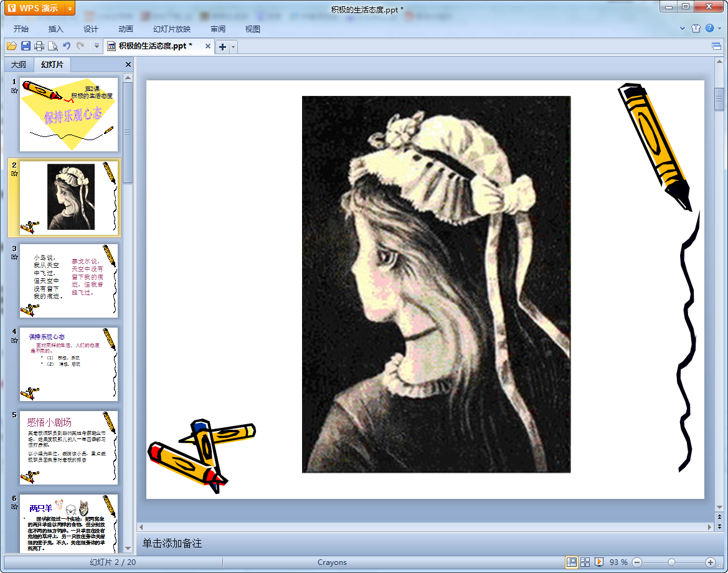Select slide 6 thumbnail 两只羊
728x573 pixels.
pos(69,524)
